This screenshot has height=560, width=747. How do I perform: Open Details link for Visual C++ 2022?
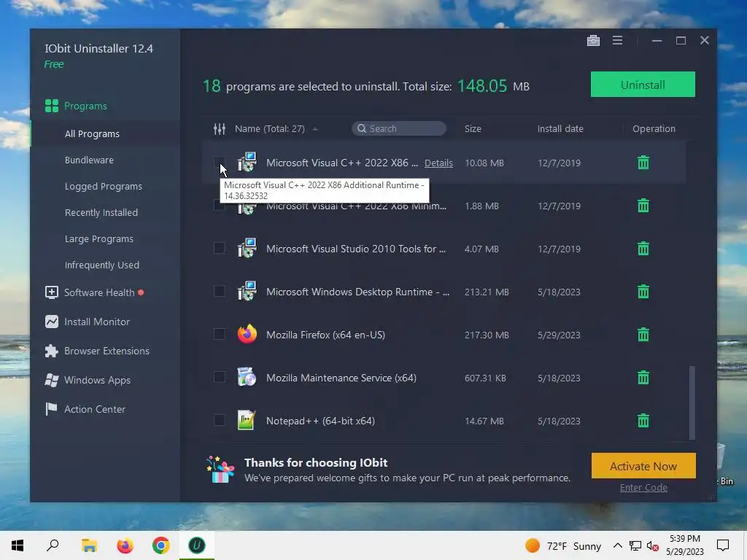pos(438,163)
